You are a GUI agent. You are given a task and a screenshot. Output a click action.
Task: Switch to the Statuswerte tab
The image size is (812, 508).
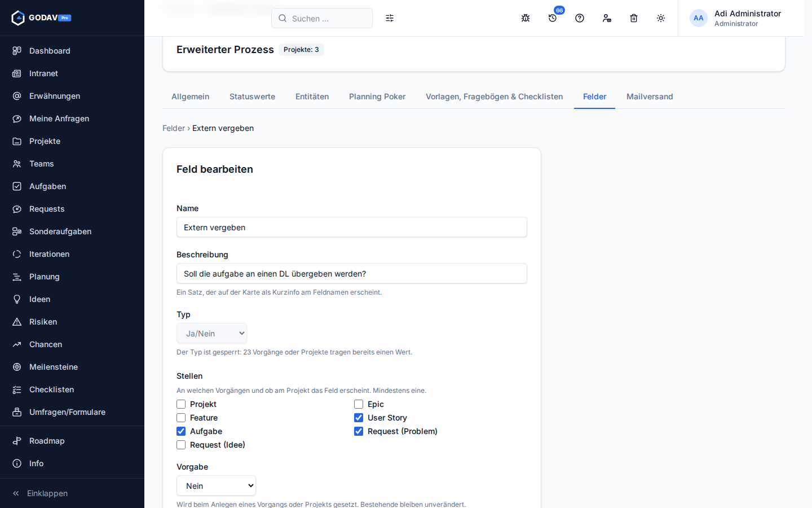[x=253, y=97]
